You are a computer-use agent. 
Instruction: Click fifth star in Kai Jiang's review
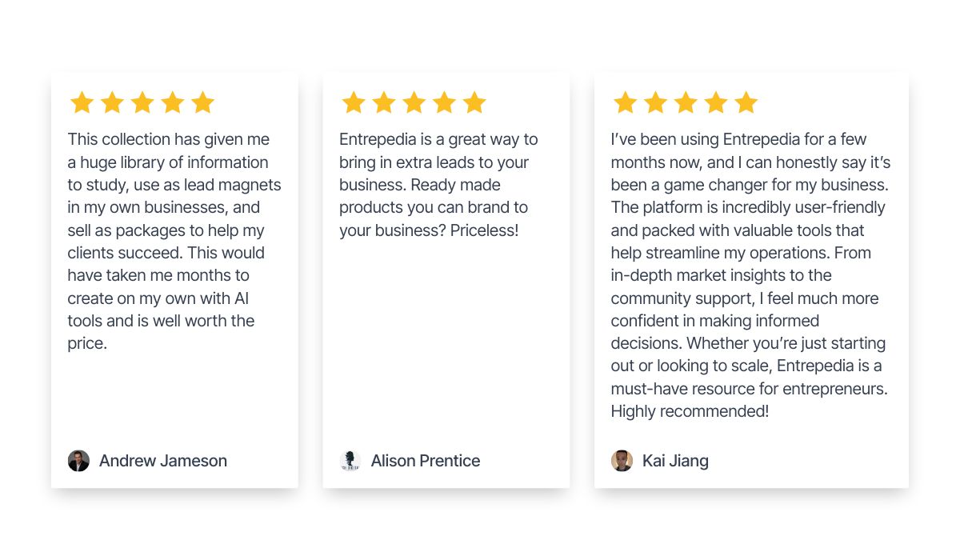(x=746, y=102)
